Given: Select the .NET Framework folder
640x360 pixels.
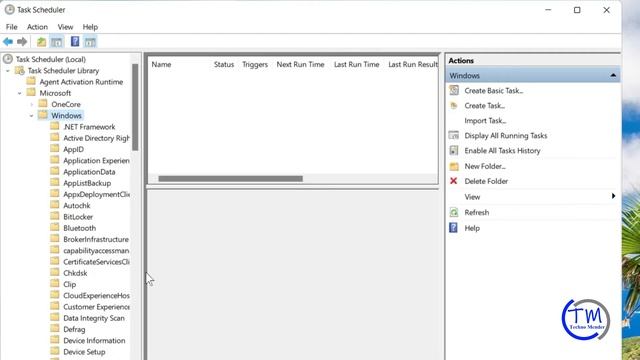Looking at the screenshot, I should click(89, 127).
